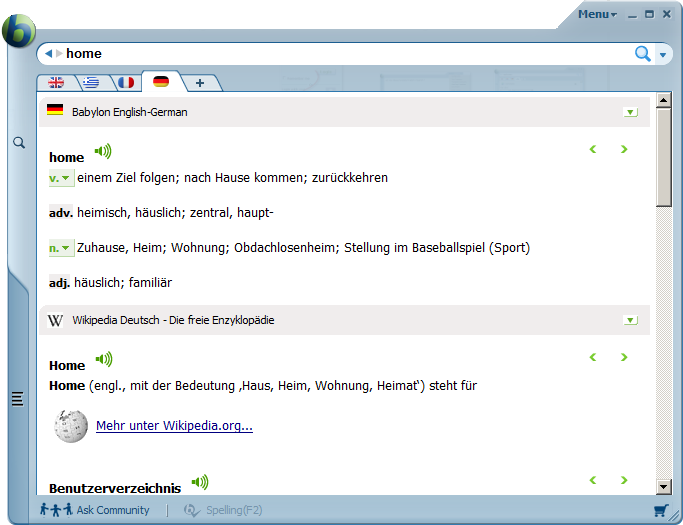Image resolution: width=683 pixels, height=525 pixels.
Task: Expand the Babylon English-German options dropdown
Action: pyautogui.click(x=630, y=112)
